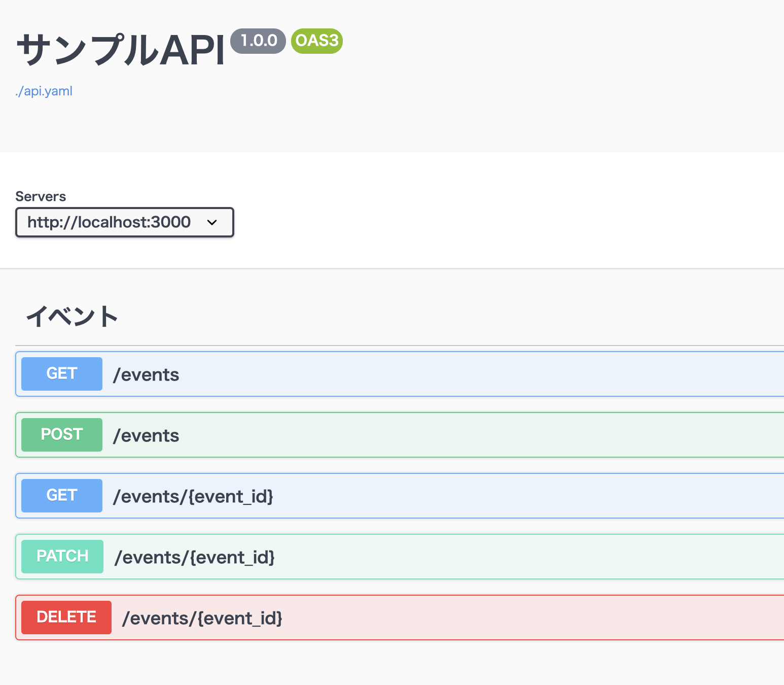784x685 pixels.
Task: Open the ./api.yaml specification link
Action: (44, 91)
